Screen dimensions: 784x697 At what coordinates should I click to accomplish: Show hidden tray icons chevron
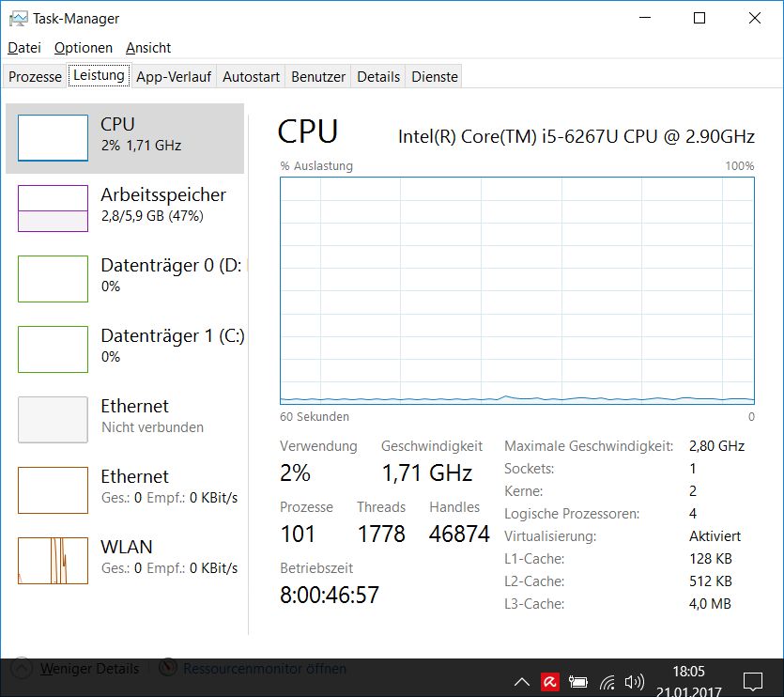521,681
